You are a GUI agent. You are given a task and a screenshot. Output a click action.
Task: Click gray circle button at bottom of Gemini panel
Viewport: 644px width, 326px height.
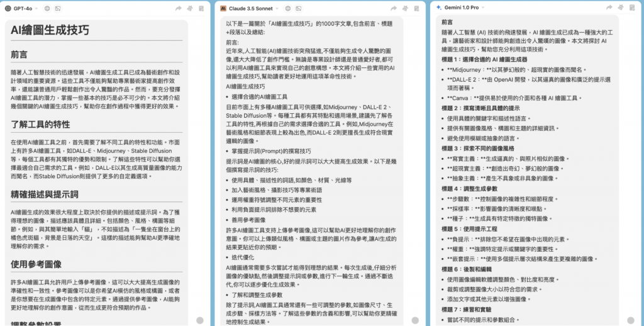(631, 320)
